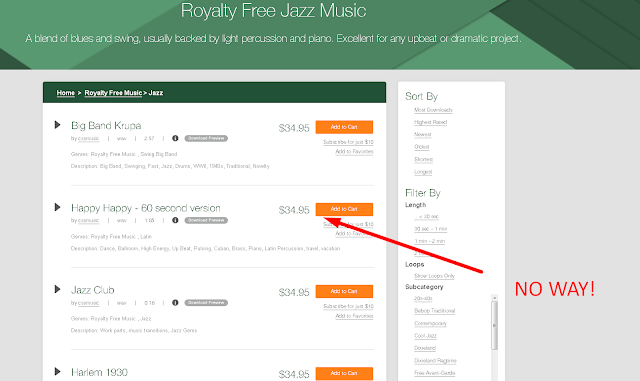This screenshot has height=381, width=640.
Task: Select Bebop Traditional subcategory
Action: (434, 311)
